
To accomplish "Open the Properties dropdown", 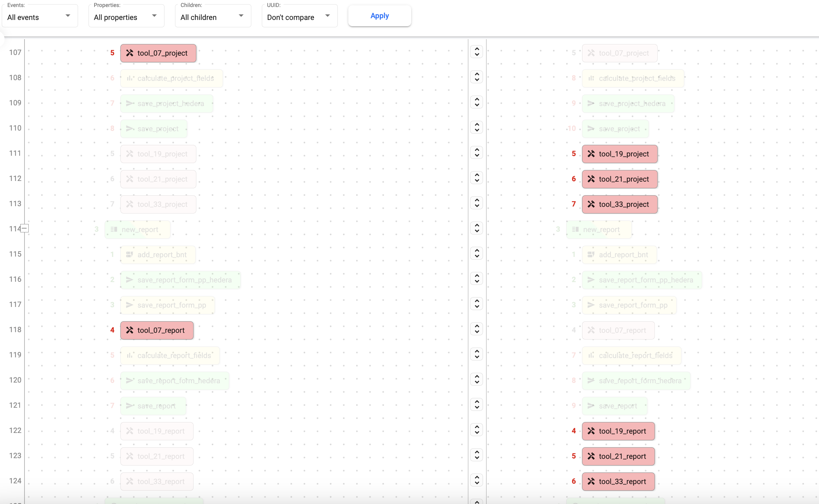I will 126,16.
